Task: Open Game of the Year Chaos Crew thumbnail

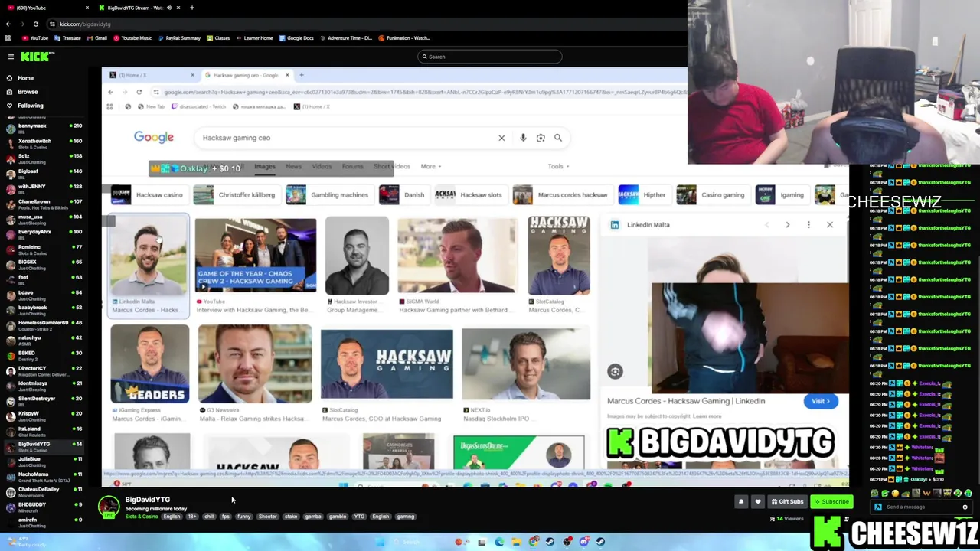Action: pos(255,255)
